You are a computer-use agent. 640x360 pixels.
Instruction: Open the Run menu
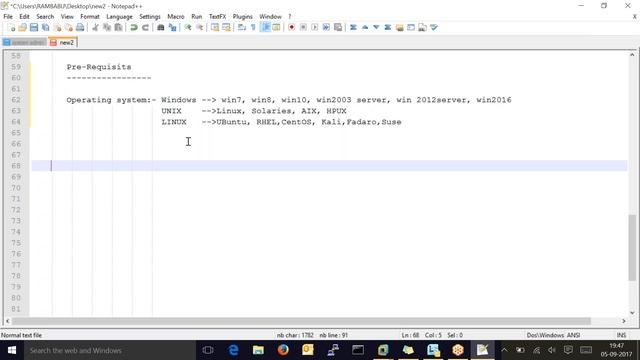(196, 17)
